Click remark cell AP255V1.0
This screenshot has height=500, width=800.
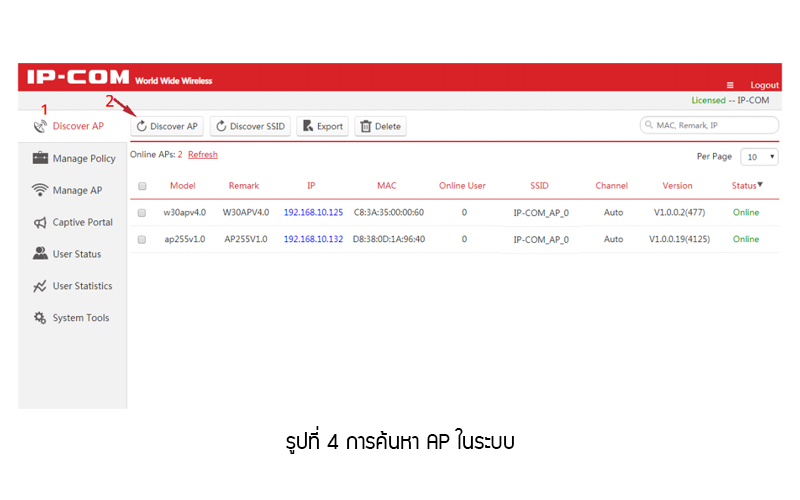tap(246, 239)
